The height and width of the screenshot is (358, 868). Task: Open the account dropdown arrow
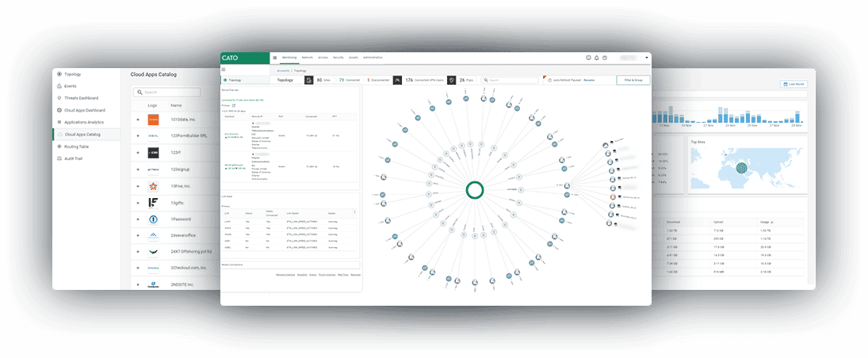coord(646,58)
